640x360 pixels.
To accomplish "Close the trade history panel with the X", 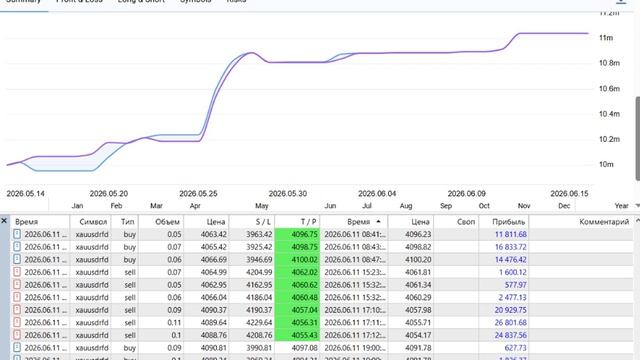I will [4, 221].
